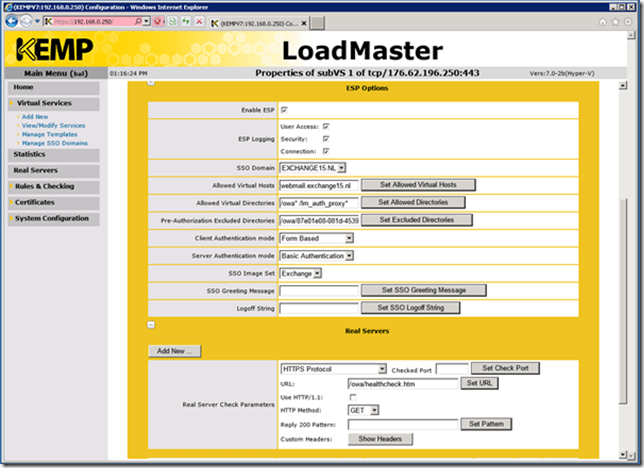The width and height of the screenshot is (644, 468).
Task: Click the Set Allowed Virtual Hosts button
Action: (418, 185)
